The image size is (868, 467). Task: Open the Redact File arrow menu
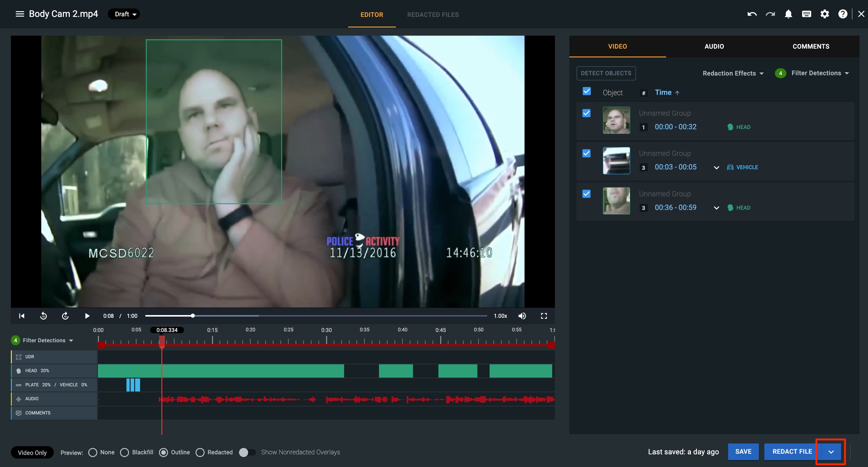pos(831,452)
